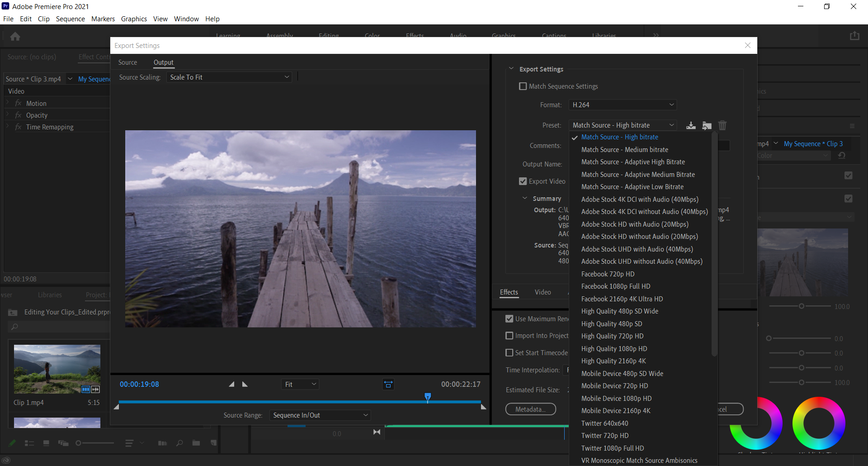Click the Delete Preset trash icon
Viewport: 868px width, 466px height.
tap(722, 125)
